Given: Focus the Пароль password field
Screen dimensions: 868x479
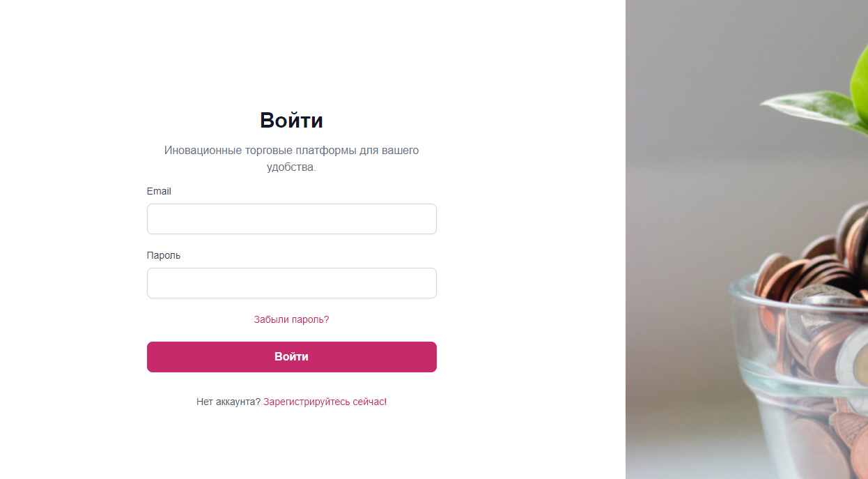Looking at the screenshot, I should [291, 283].
